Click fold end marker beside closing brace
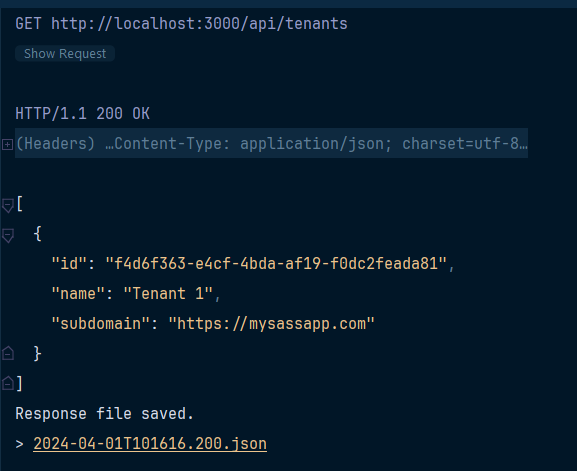Image resolution: width=577 pixels, height=471 pixels. 8,353
